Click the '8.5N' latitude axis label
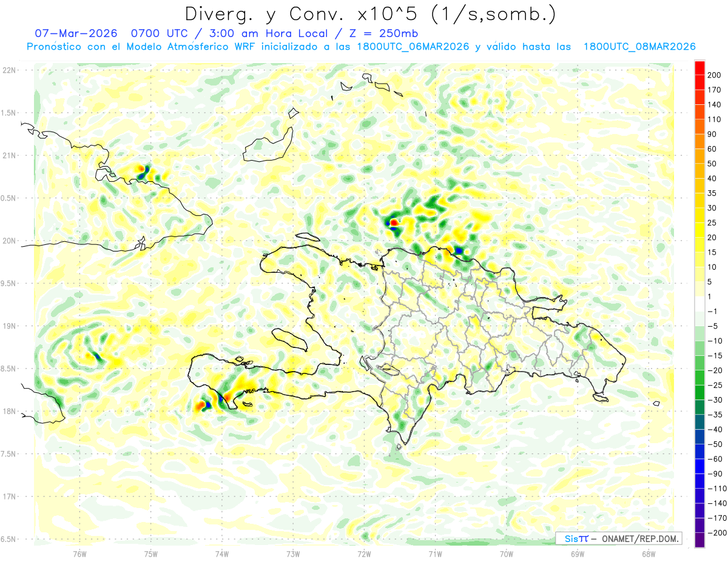This screenshot has height=562, width=728. click(x=8, y=369)
